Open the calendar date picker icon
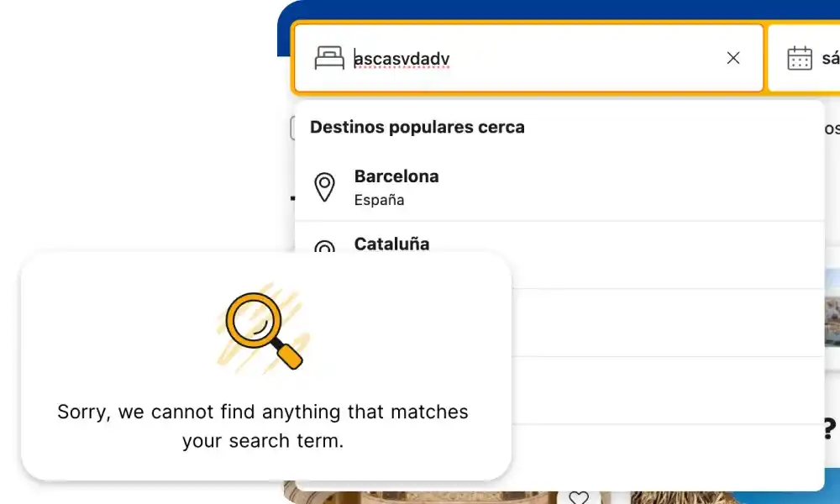 click(800, 58)
